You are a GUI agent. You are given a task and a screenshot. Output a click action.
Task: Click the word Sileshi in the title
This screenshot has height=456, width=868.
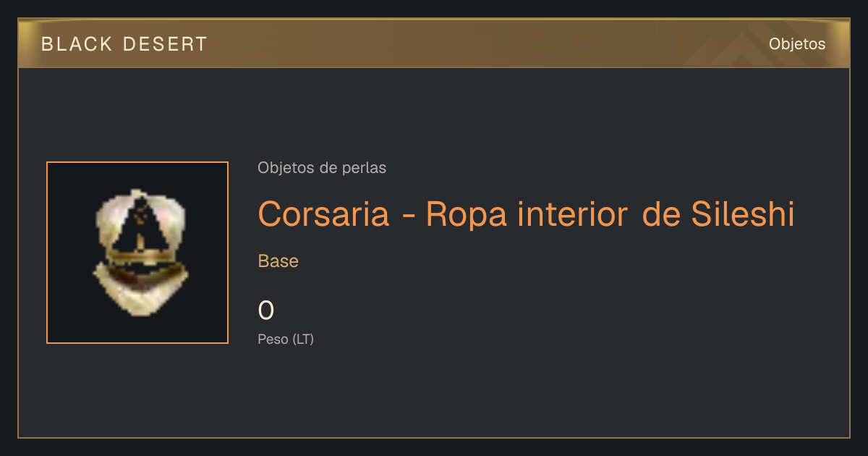tap(743, 214)
